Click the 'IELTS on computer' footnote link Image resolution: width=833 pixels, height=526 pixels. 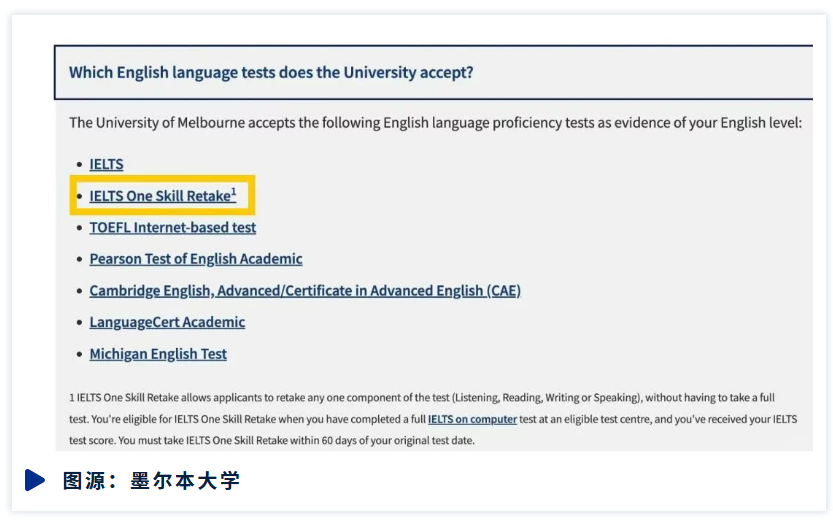pyautogui.click(x=472, y=419)
